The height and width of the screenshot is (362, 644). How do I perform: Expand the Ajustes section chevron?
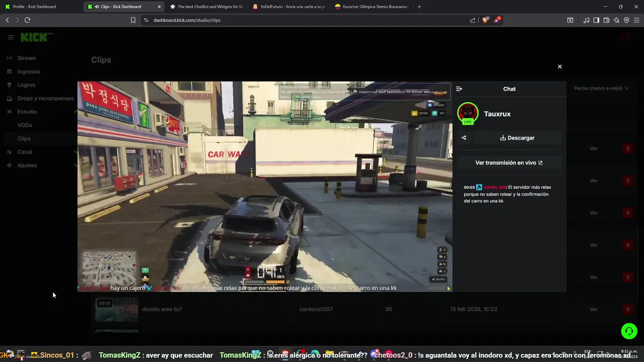tap(75, 165)
